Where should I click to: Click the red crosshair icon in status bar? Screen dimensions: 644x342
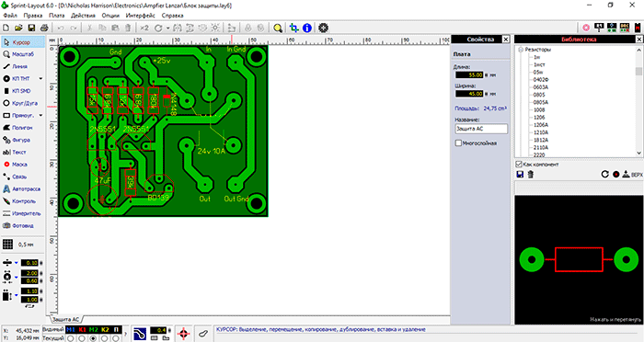point(184,334)
